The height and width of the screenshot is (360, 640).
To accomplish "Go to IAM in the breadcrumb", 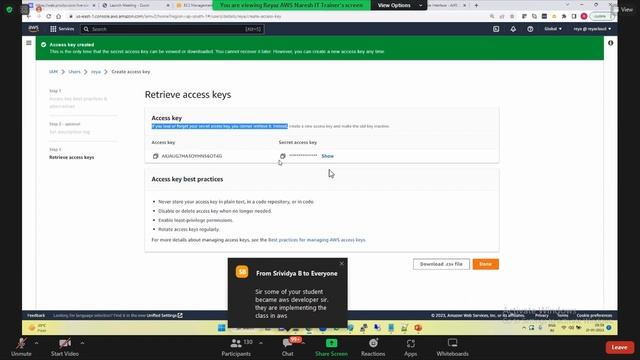I will pyautogui.click(x=53, y=71).
